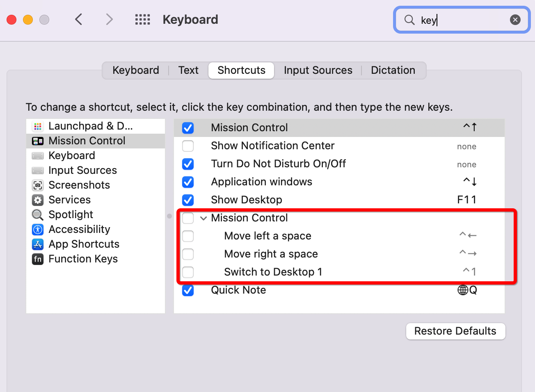The image size is (535, 392).
Task: Go back with the left chevron
Action: click(79, 19)
